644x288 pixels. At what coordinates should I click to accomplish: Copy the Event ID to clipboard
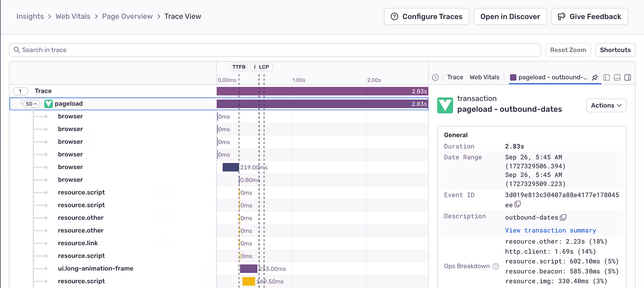point(517,204)
